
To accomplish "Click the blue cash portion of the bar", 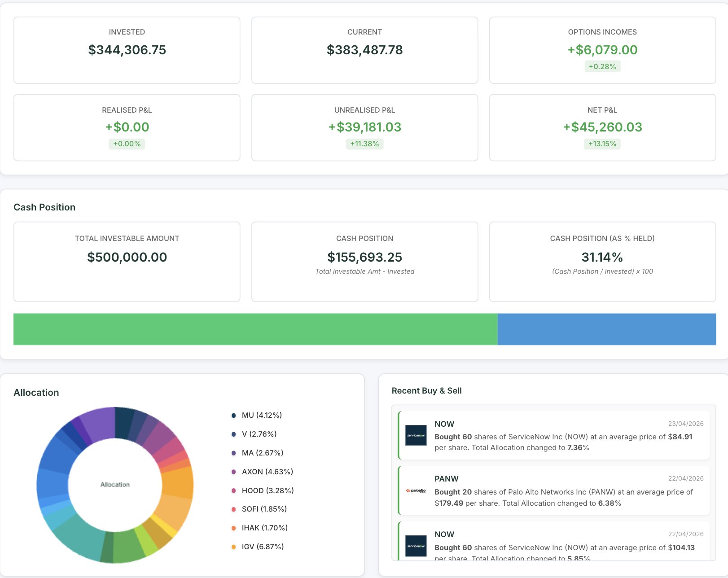I will pyautogui.click(x=607, y=329).
